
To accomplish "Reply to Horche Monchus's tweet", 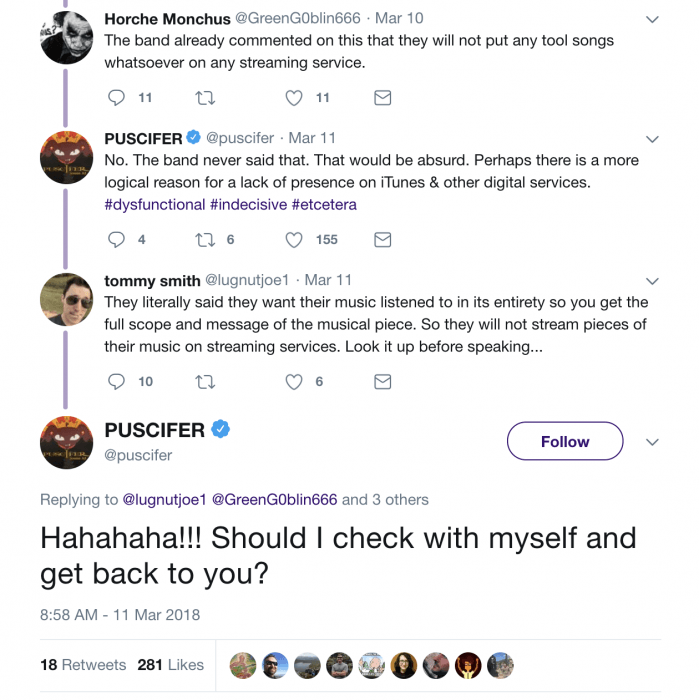I will [x=116, y=98].
